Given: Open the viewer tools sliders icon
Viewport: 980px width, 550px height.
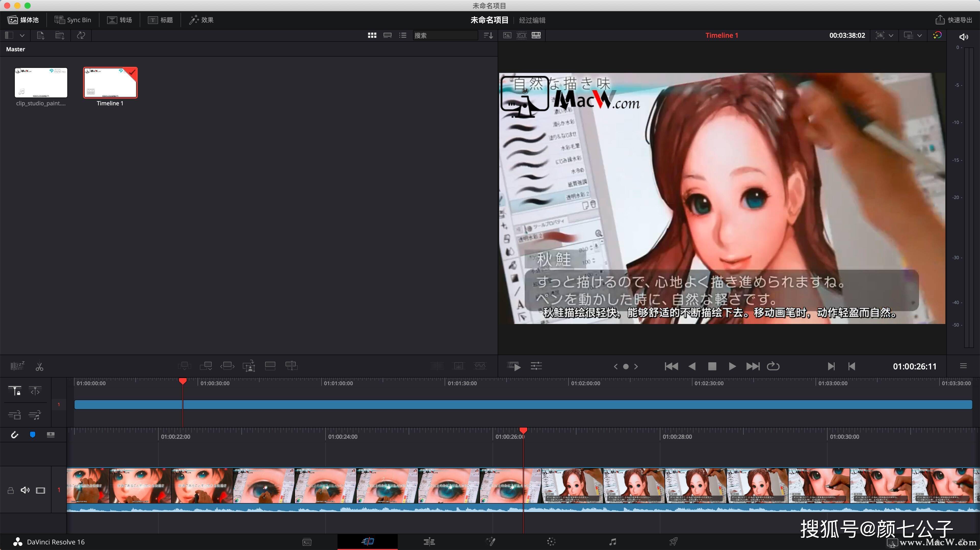Looking at the screenshot, I should [536, 366].
